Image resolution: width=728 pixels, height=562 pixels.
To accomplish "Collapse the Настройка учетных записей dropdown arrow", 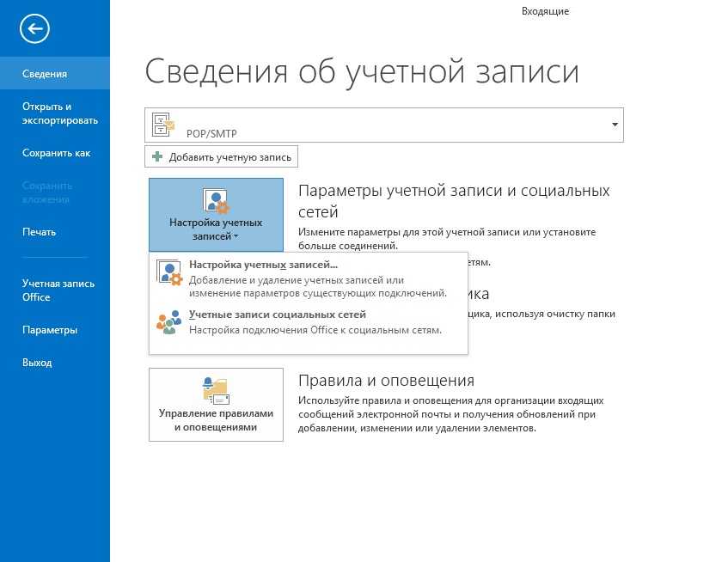I will coord(236,235).
